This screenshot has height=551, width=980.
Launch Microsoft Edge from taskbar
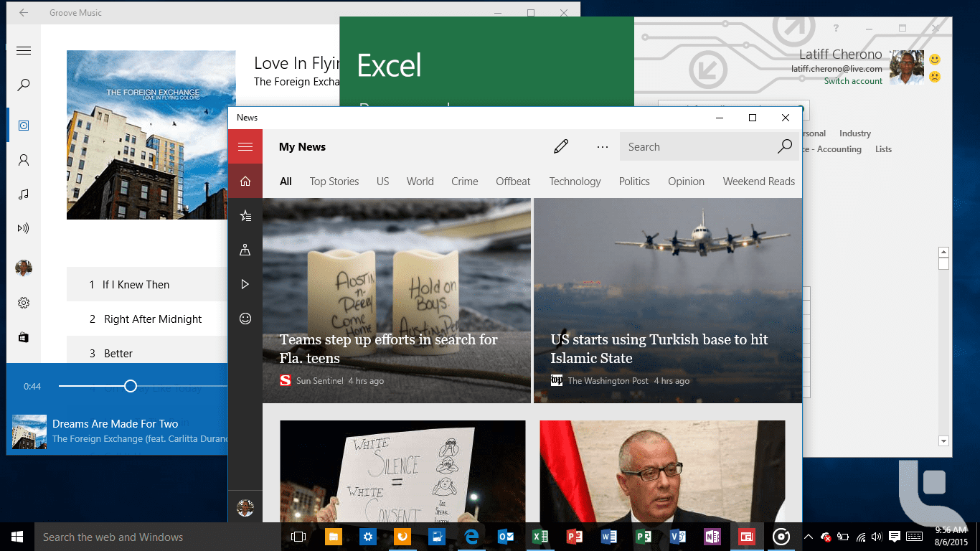point(471,537)
